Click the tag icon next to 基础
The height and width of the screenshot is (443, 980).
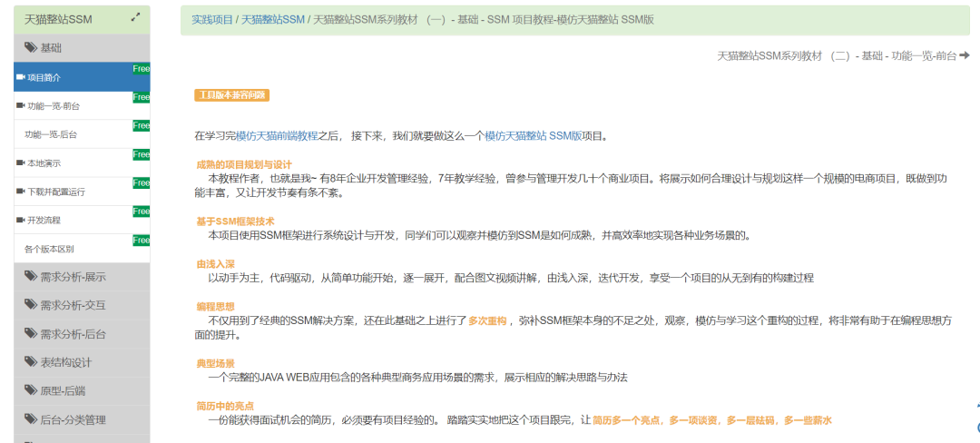(30, 47)
